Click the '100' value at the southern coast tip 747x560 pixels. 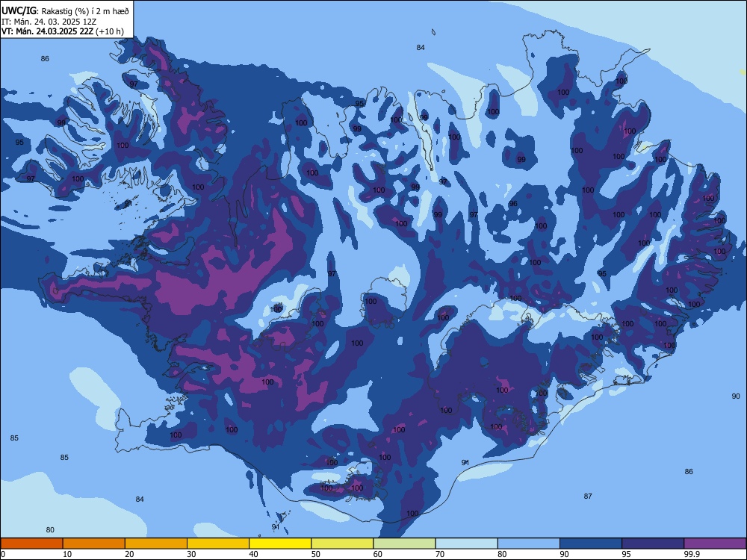coord(412,514)
